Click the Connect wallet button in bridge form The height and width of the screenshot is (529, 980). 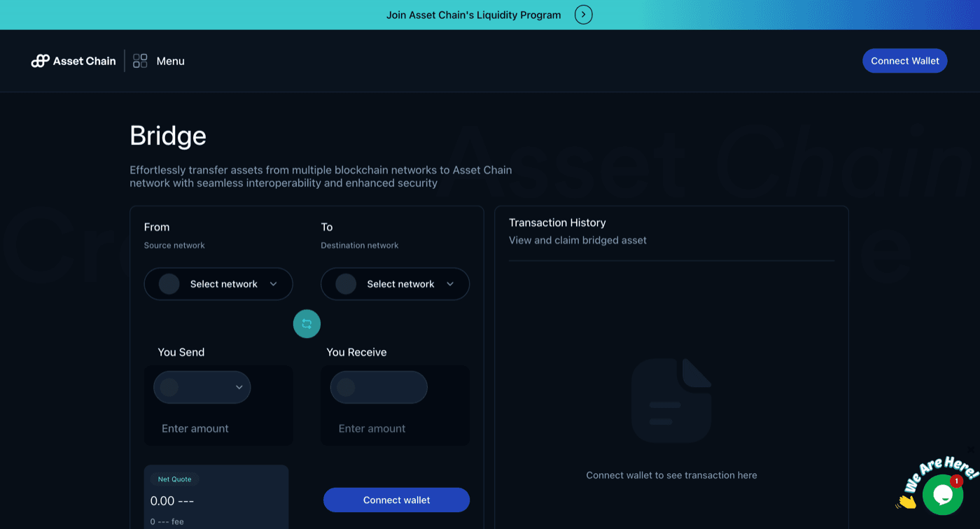point(396,500)
